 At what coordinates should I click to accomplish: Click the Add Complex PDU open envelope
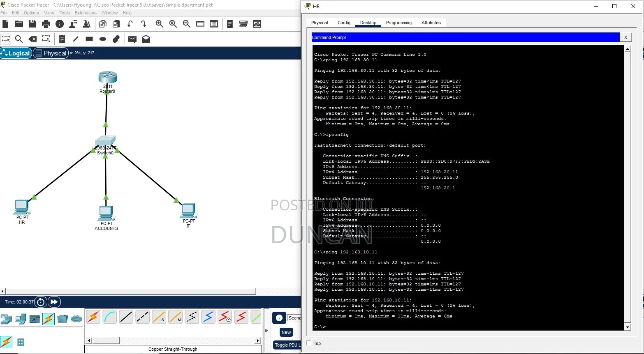[x=146, y=39]
